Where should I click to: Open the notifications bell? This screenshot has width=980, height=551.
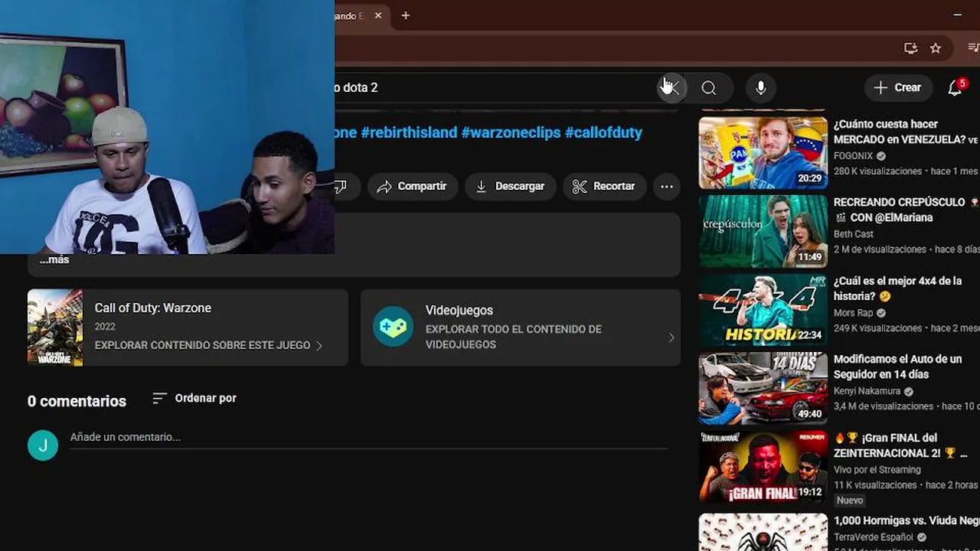click(955, 88)
